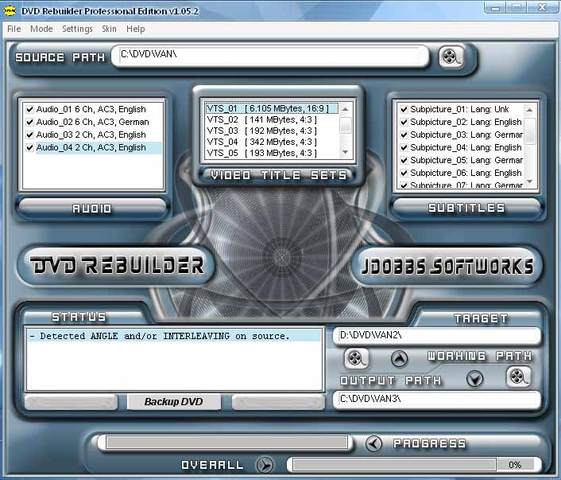Open the File menu
This screenshot has height=480, width=561.
(14, 29)
